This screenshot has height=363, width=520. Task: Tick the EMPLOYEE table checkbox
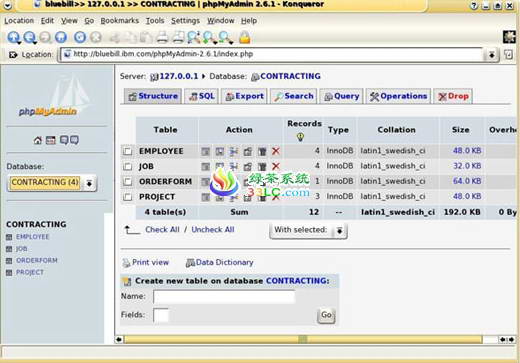tap(127, 151)
